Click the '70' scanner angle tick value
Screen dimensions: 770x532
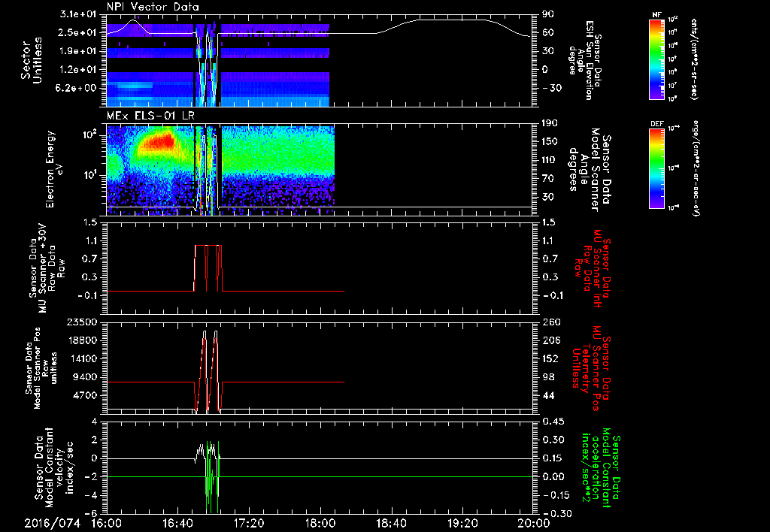pos(548,178)
